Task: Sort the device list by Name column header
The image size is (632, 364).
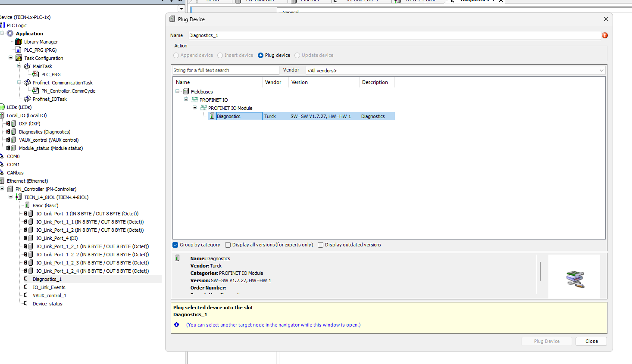Action: pyautogui.click(x=218, y=82)
